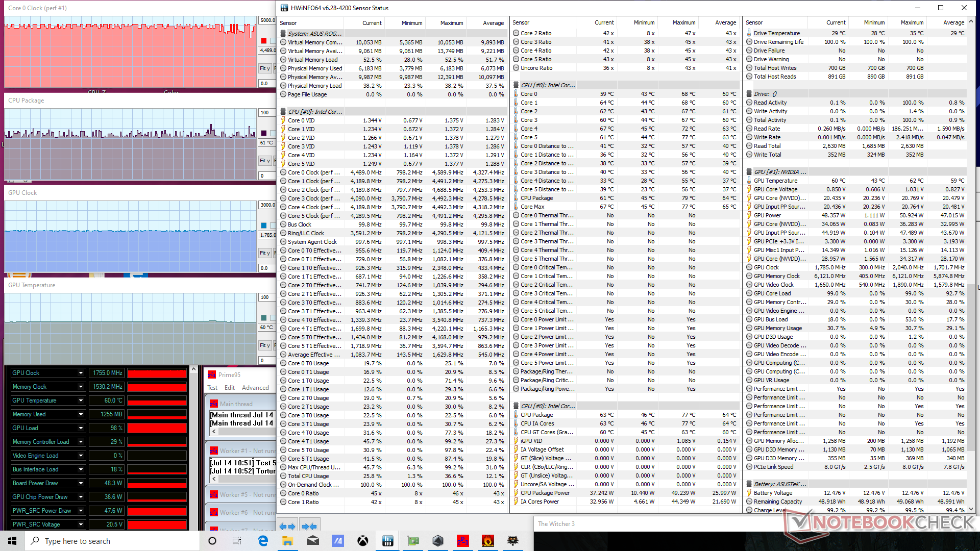980x551 pixels.
Task: Open the Video Engine Load dropdown in GPU-Z
Action: pos(81,456)
